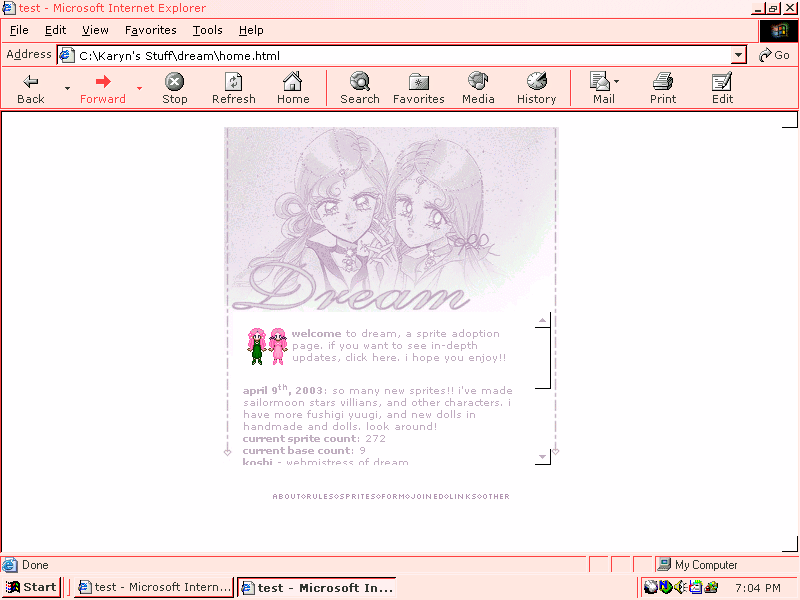Image resolution: width=800 pixels, height=600 pixels.
Task: Open the View menu
Action: click(95, 31)
